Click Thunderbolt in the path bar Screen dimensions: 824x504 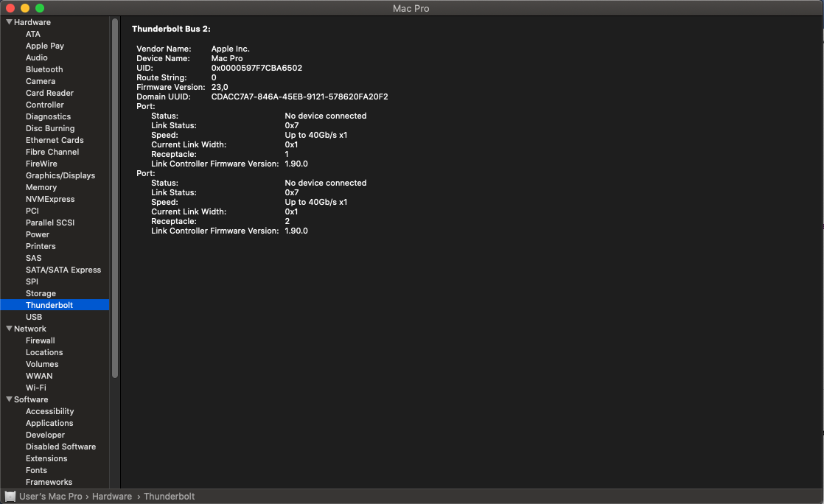pyautogui.click(x=170, y=496)
